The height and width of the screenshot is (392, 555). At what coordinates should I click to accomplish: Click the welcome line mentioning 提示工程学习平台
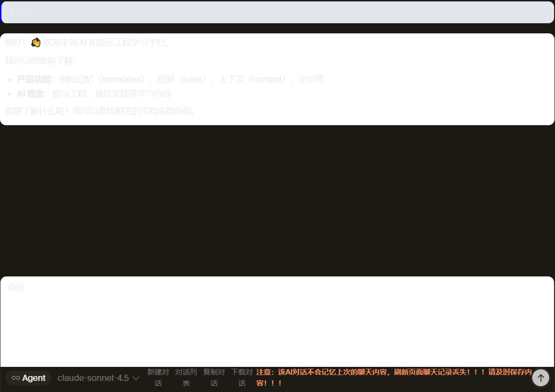(x=106, y=43)
